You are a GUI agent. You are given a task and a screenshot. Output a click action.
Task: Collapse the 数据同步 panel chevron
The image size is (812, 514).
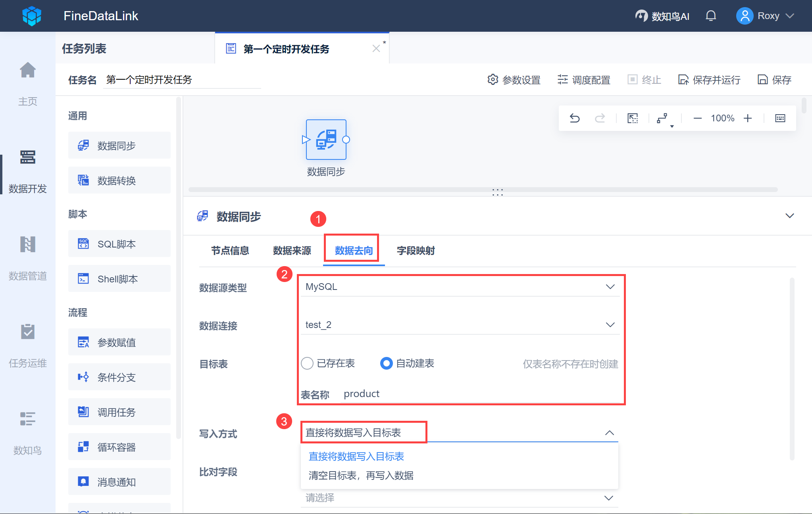(789, 216)
